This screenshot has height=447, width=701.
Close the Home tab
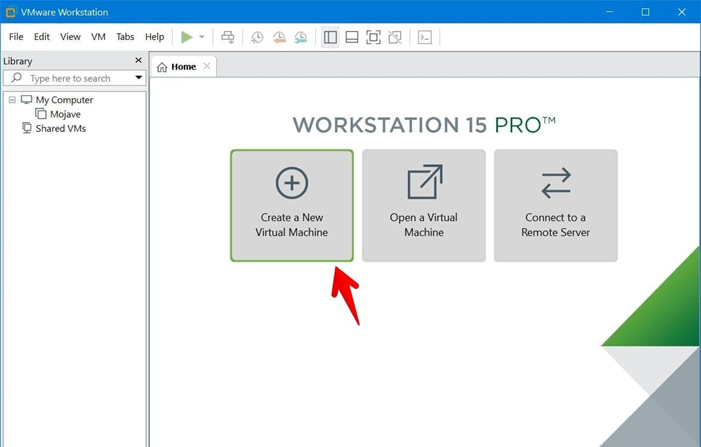207,66
